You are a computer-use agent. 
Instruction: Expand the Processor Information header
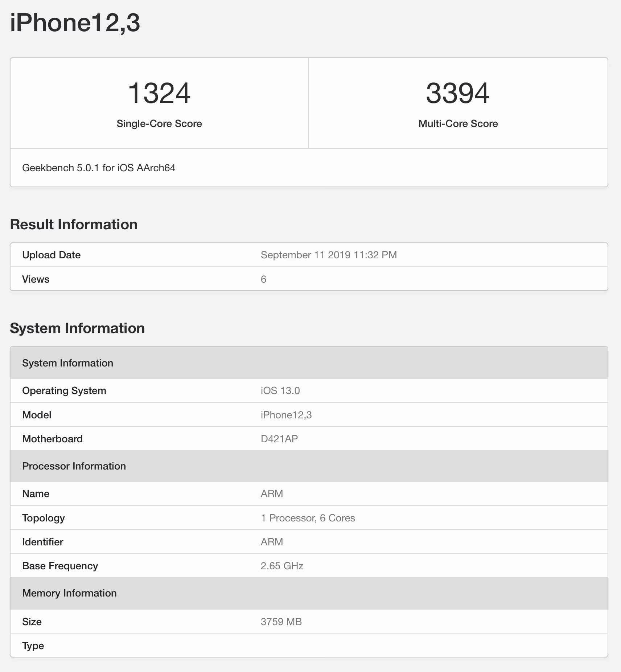coord(74,466)
